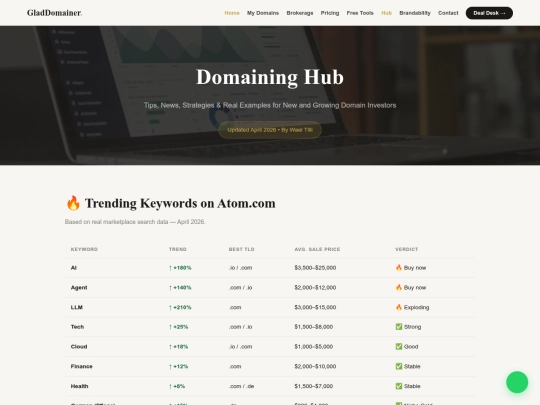The width and height of the screenshot is (540, 405).
Task: Go to the Contact page
Action: (x=448, y=13)
